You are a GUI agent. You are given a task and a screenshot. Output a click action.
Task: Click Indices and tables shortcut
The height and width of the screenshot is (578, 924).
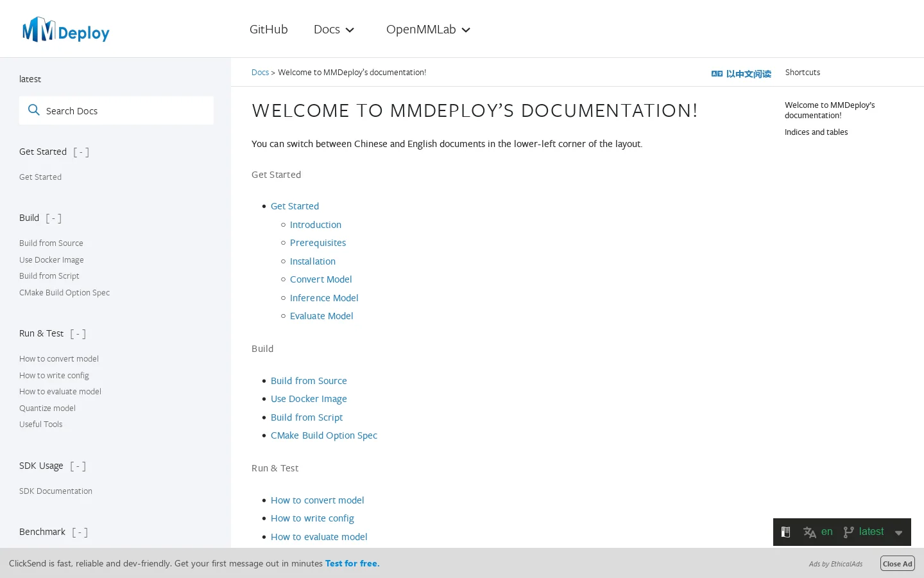816,132
